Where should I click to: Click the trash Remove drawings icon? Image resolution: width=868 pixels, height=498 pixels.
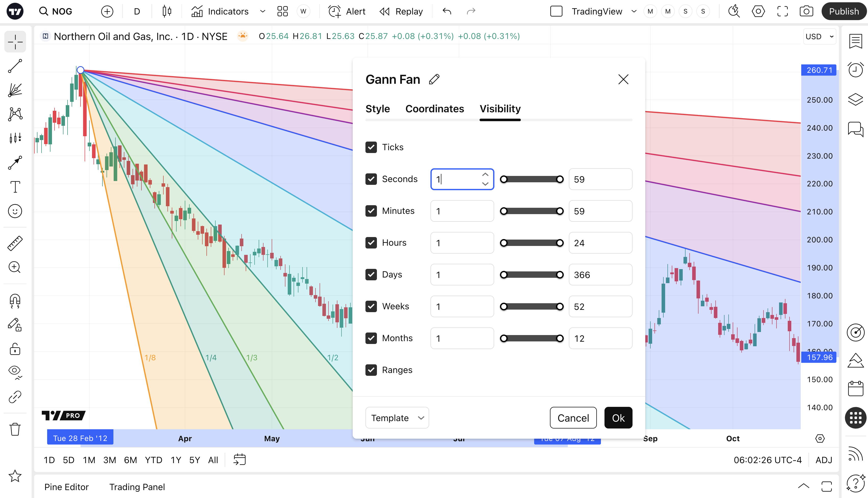point(15,429)
